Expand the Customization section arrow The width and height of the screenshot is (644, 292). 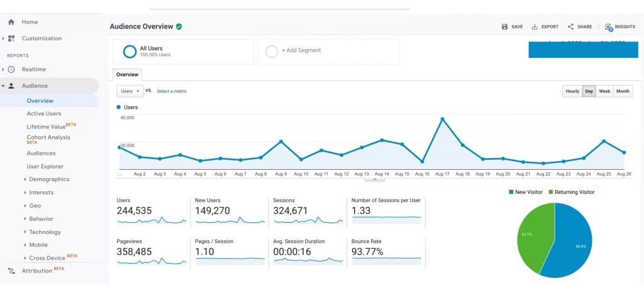(3, 38)
